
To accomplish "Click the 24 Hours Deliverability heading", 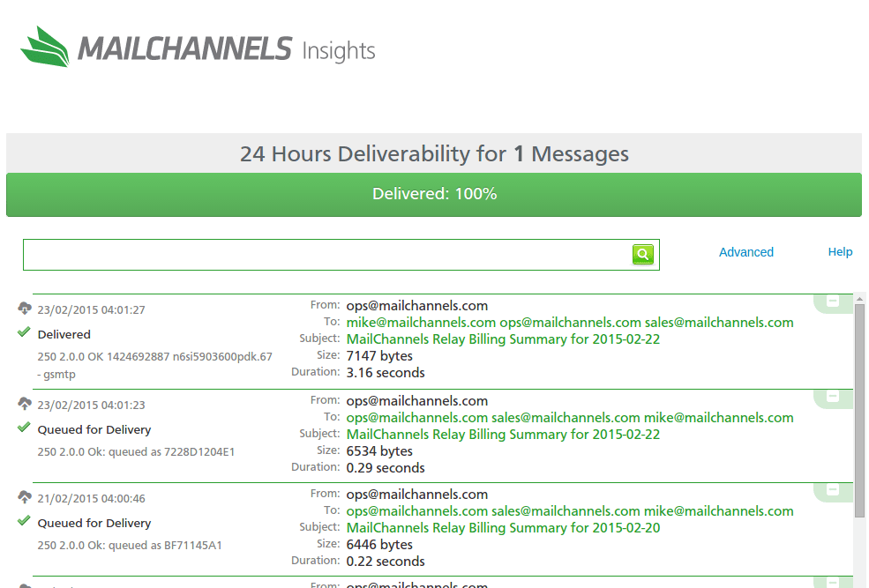I will coord(434,154).
